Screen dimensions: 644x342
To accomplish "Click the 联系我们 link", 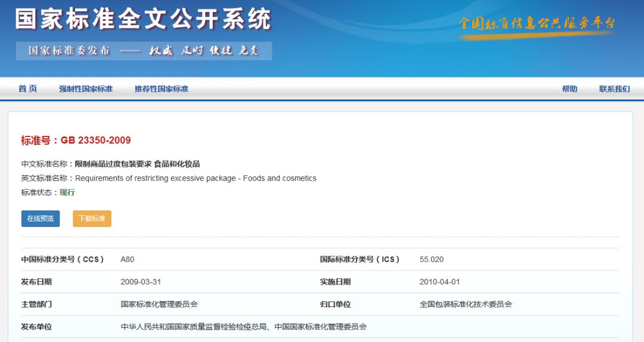I will click(x=614, y=89).
